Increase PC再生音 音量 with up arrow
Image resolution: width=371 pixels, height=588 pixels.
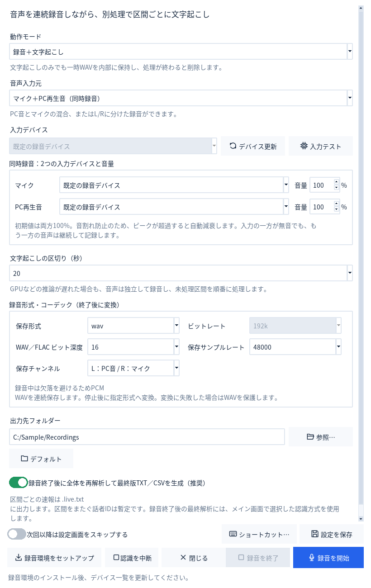pos(336,204)
